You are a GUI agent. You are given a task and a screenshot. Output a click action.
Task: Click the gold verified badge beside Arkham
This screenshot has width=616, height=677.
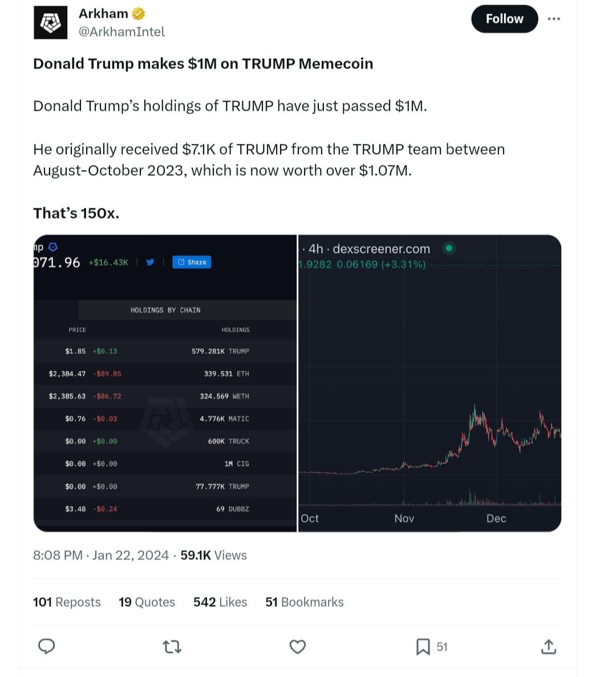[139, 13]
